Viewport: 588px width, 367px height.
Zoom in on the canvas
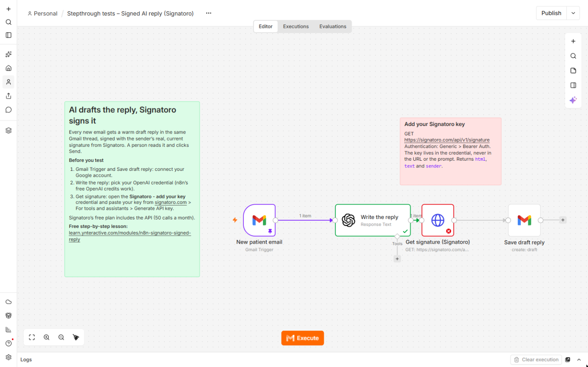tap(47, 337)
